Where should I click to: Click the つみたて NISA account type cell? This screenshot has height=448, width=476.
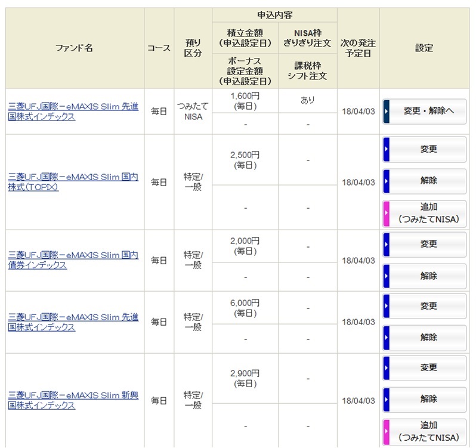click(x=193, y=112)
